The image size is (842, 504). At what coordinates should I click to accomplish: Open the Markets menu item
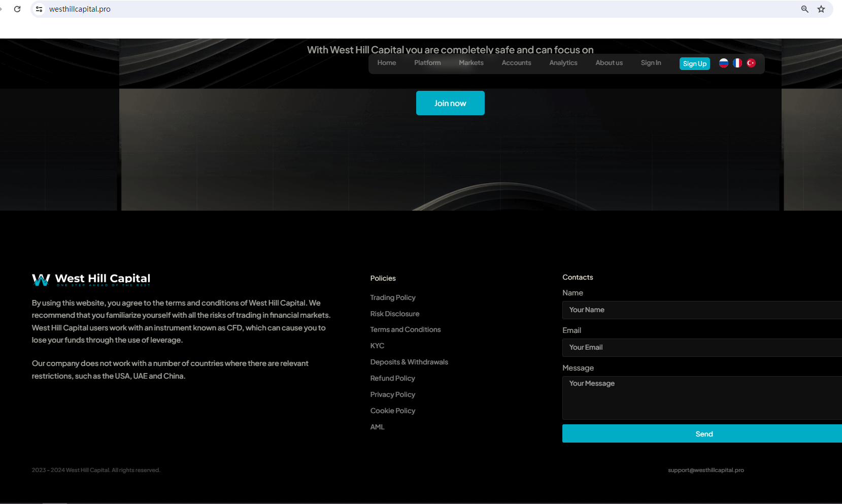471,63
